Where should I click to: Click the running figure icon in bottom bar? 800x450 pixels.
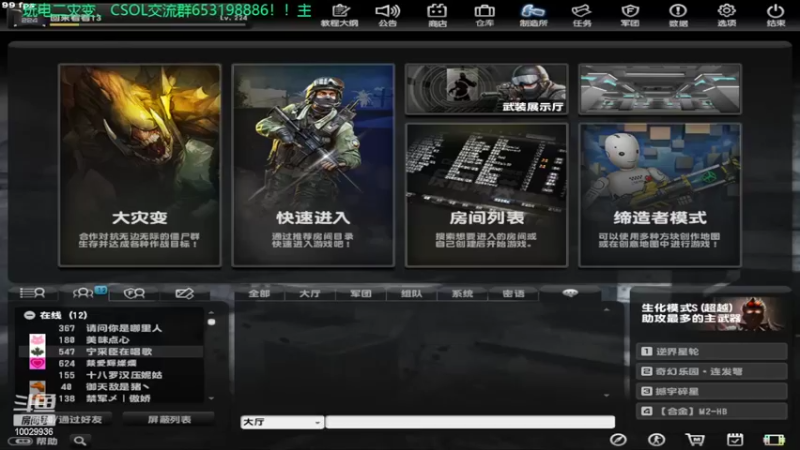point(656,439)
